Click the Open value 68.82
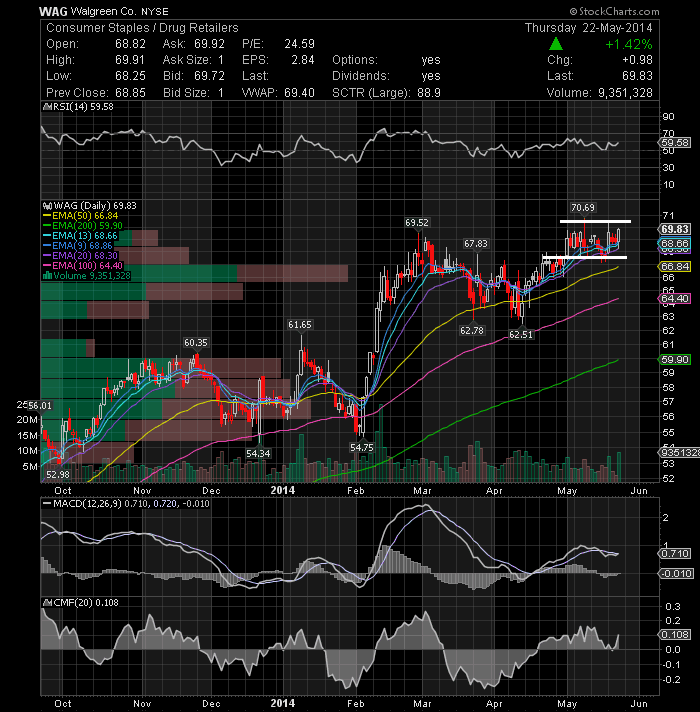Image resolution: width=700 pixels, height=712 pixels. [130, 44]
